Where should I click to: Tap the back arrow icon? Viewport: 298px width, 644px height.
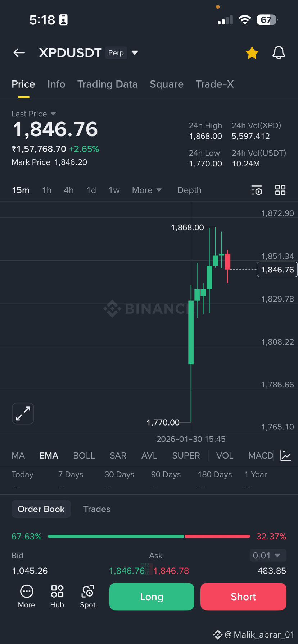19,53
